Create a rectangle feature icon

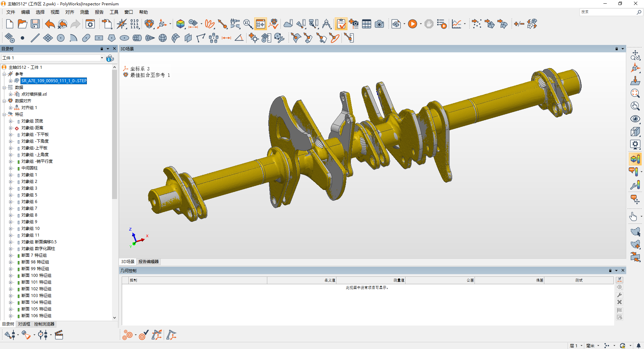click(x=99, y=38)
